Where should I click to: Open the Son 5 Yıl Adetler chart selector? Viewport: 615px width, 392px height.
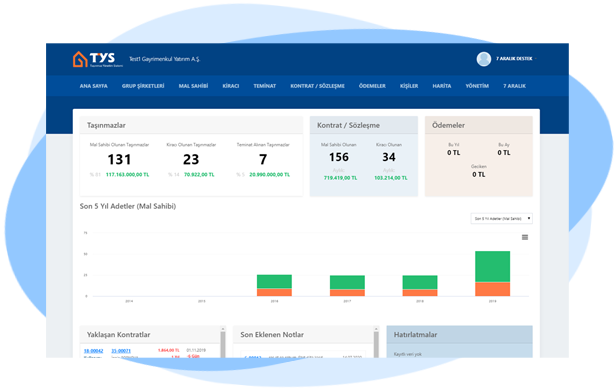point(501,219)
